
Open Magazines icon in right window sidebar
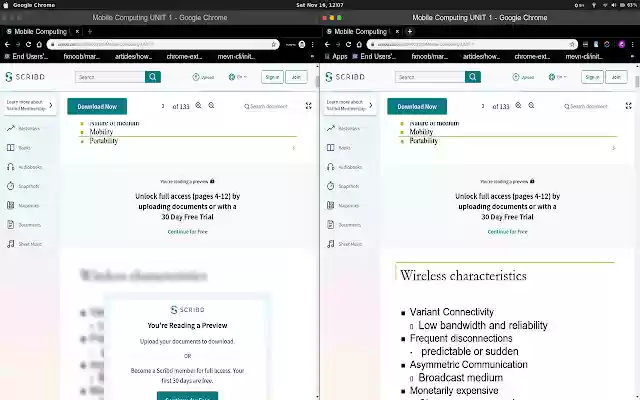pos(331,205)
